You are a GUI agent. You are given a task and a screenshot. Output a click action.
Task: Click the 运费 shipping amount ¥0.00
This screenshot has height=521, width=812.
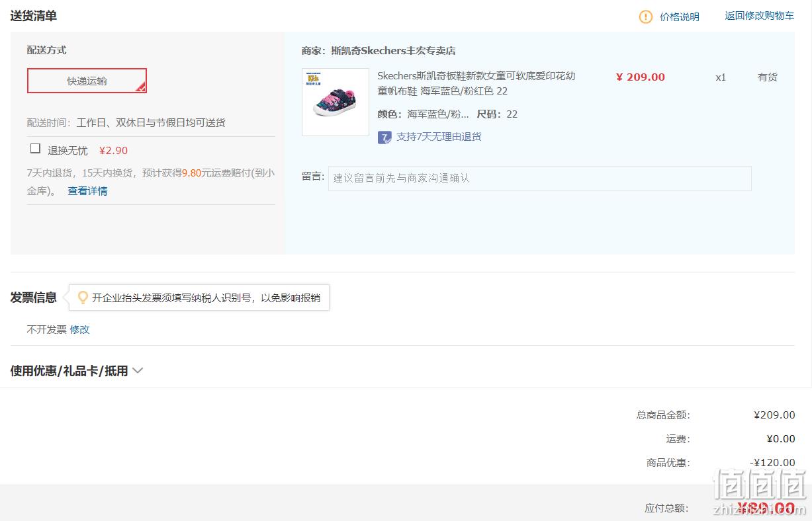point(781,439)
